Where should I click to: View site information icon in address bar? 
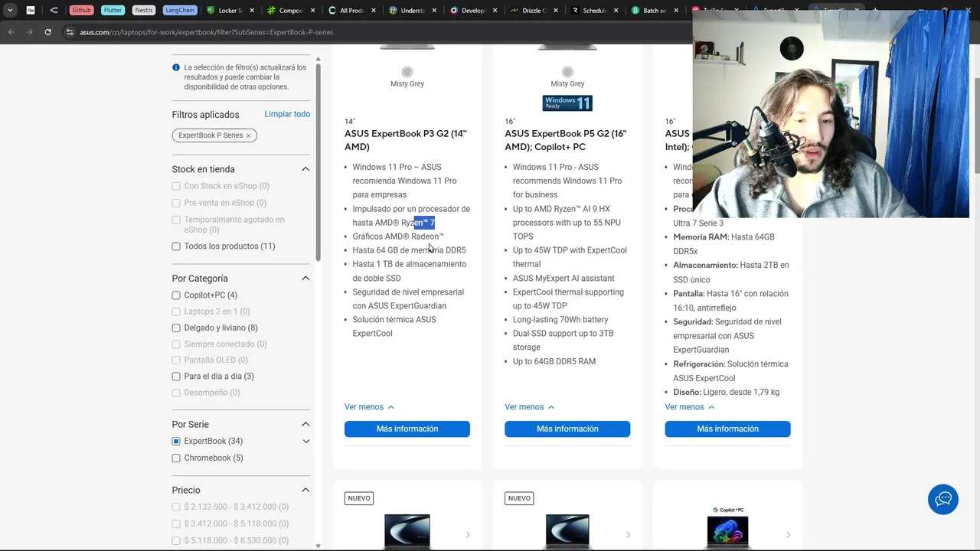[x=70, y=32]
